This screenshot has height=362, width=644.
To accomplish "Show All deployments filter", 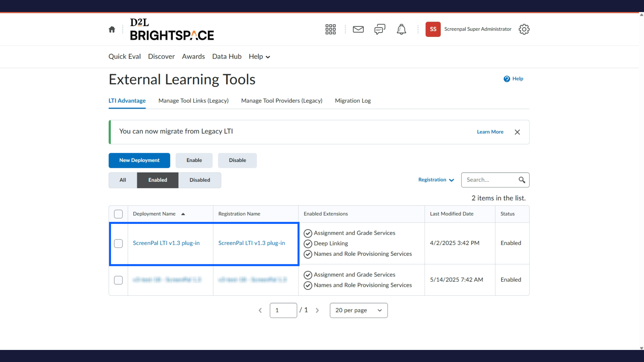I will click(123, 180).
